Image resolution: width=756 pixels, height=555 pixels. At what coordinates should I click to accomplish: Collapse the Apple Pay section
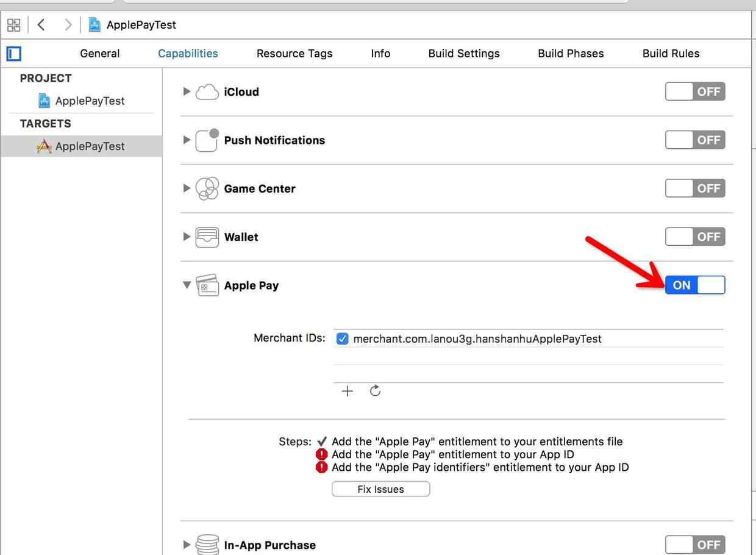(187, 285)
